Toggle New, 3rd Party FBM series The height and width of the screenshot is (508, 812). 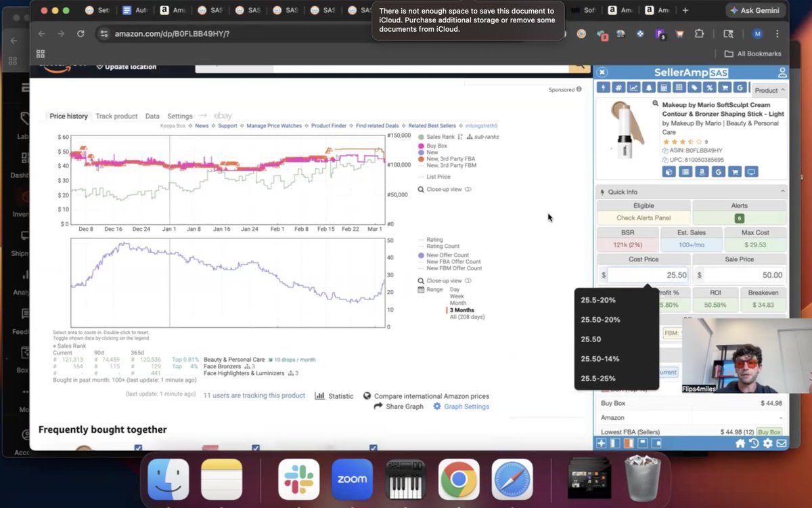(x=447, y=165)
